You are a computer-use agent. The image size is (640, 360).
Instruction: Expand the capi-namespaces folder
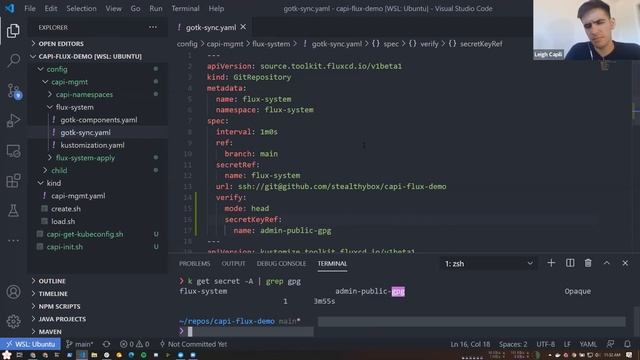point(84,94)
